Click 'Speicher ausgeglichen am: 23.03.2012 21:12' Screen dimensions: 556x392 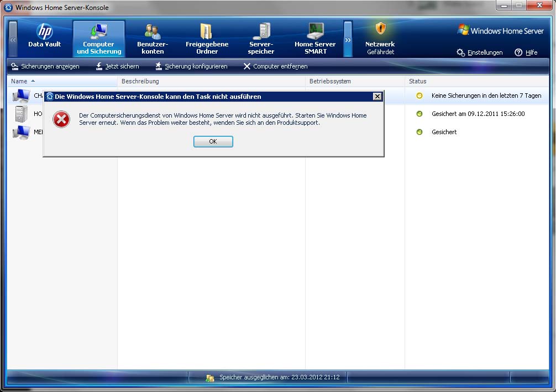(280, 378)
